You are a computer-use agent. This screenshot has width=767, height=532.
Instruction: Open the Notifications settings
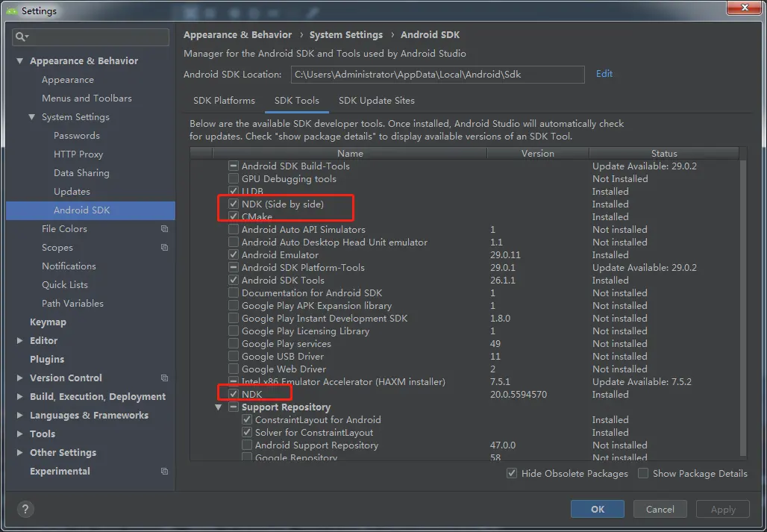[x=69, y=266]
